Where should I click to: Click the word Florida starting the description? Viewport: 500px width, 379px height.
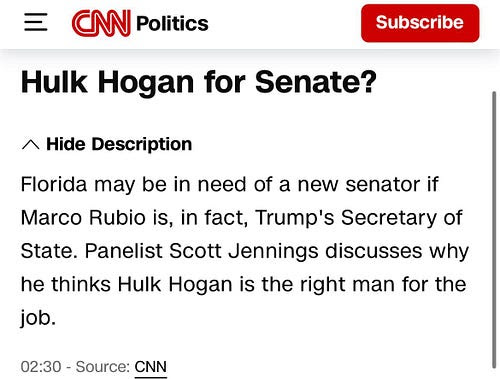click(x=54, y=184)
